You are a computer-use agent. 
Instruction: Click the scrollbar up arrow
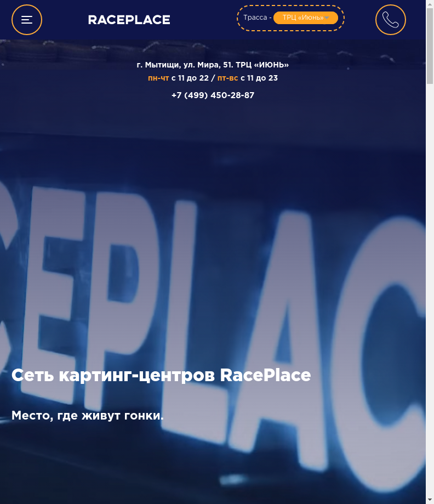(430, 4)
